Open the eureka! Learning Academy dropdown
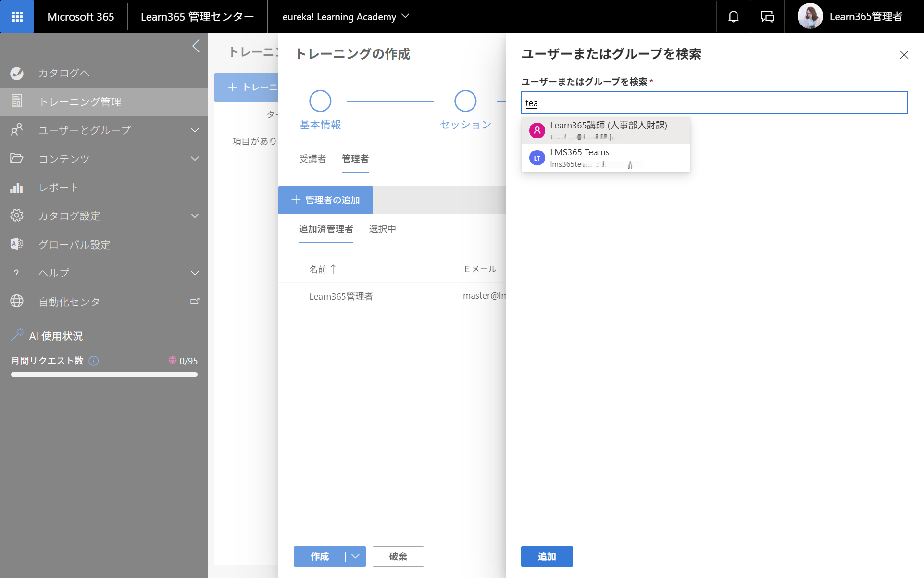This screenshot has width=924, height=578. 346,17
